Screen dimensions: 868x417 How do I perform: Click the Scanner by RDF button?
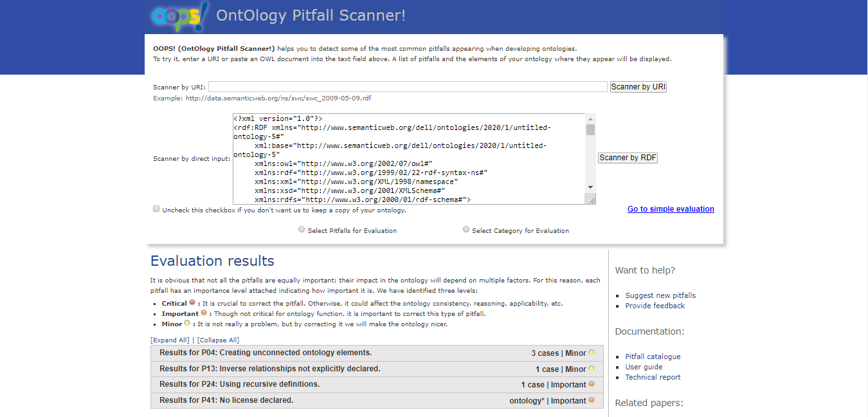point(628,158)
